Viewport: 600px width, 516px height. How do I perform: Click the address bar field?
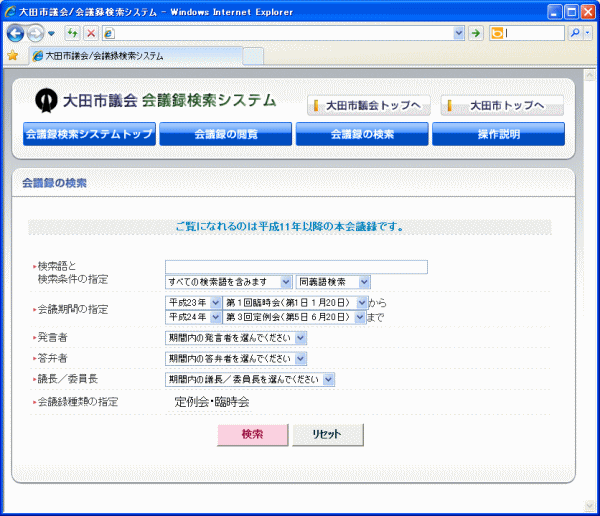283,33
